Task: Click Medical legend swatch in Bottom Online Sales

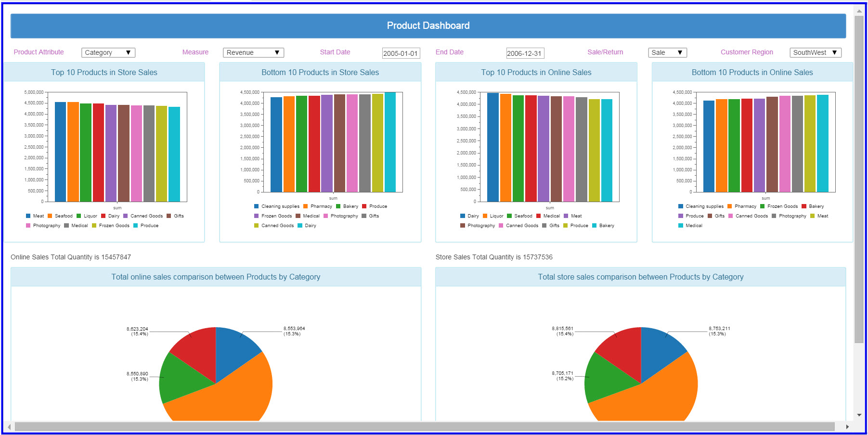Action: (681, 226)
